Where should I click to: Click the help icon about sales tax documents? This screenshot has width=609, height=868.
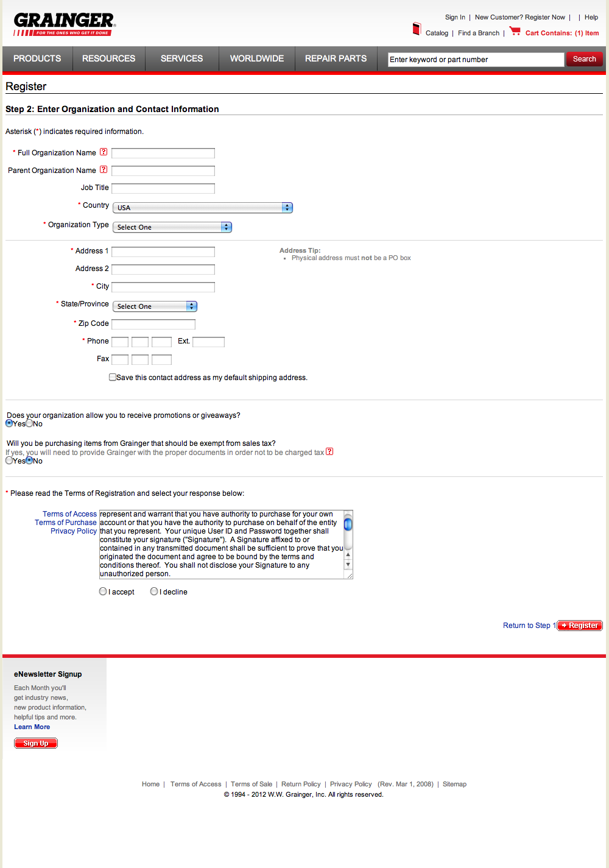pos(329,451)
